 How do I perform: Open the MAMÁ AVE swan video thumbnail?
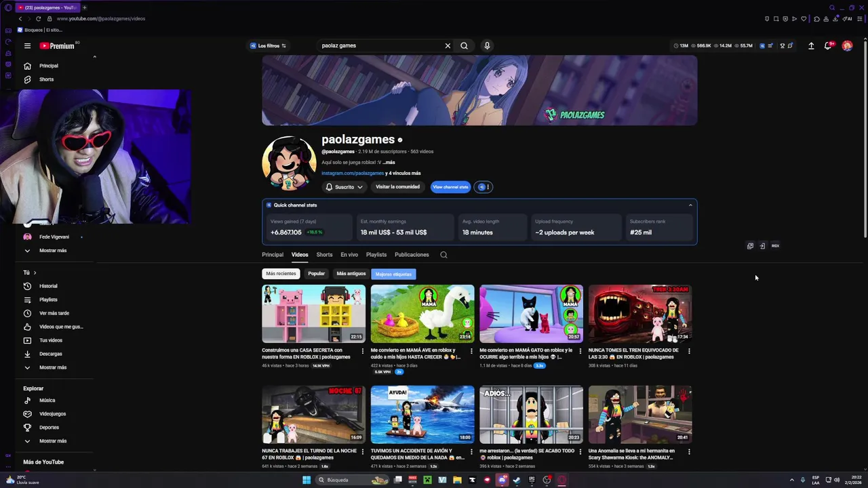[422, 314]
